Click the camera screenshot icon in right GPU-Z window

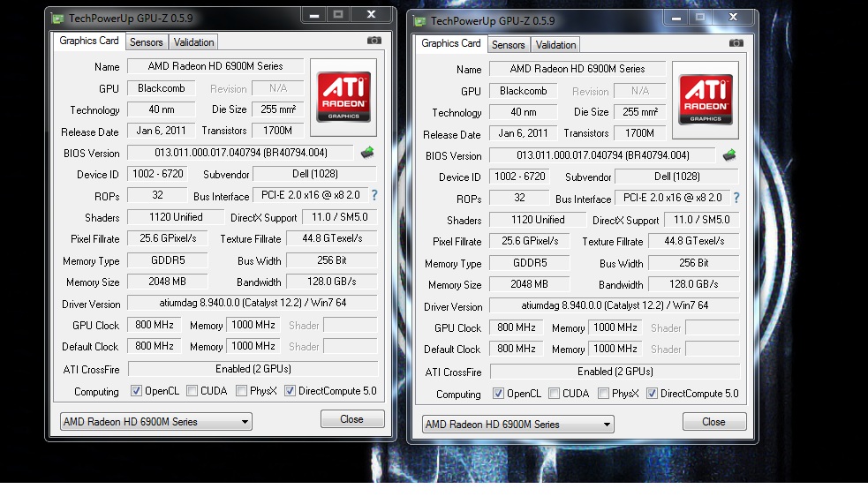pos(736,43)
